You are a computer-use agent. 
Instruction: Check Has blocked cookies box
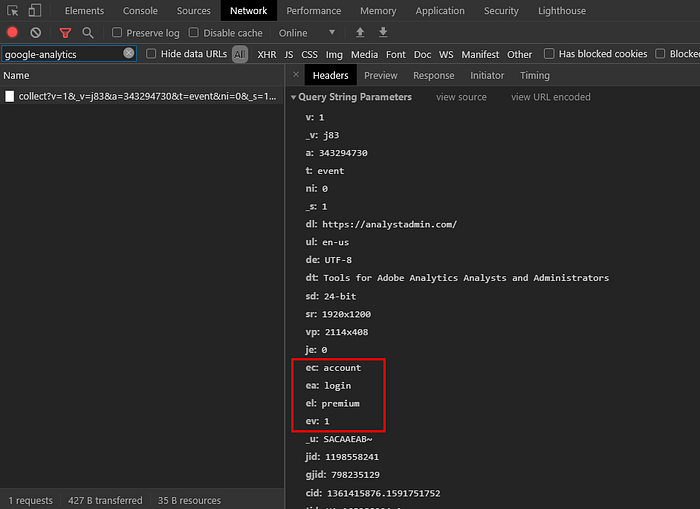[549, 54]
